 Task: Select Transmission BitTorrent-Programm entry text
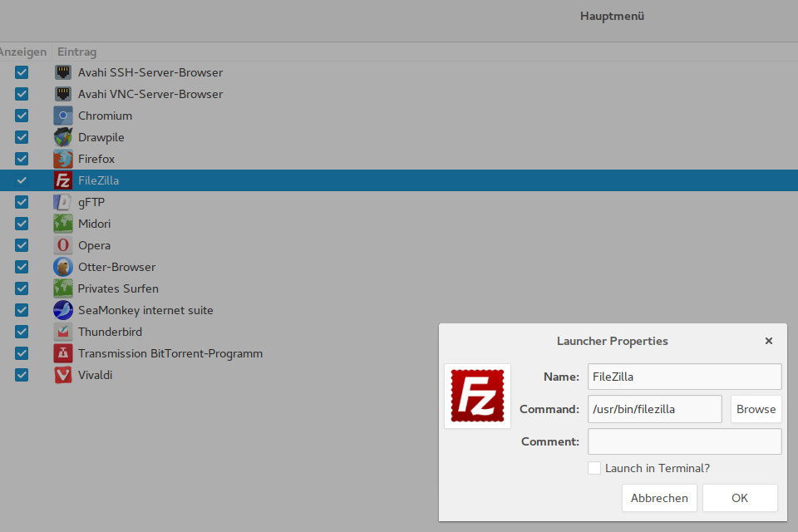coord(170,353)
